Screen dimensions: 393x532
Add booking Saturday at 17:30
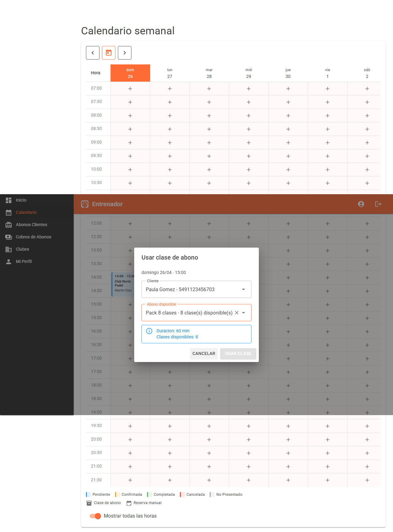tap(367, 372)
